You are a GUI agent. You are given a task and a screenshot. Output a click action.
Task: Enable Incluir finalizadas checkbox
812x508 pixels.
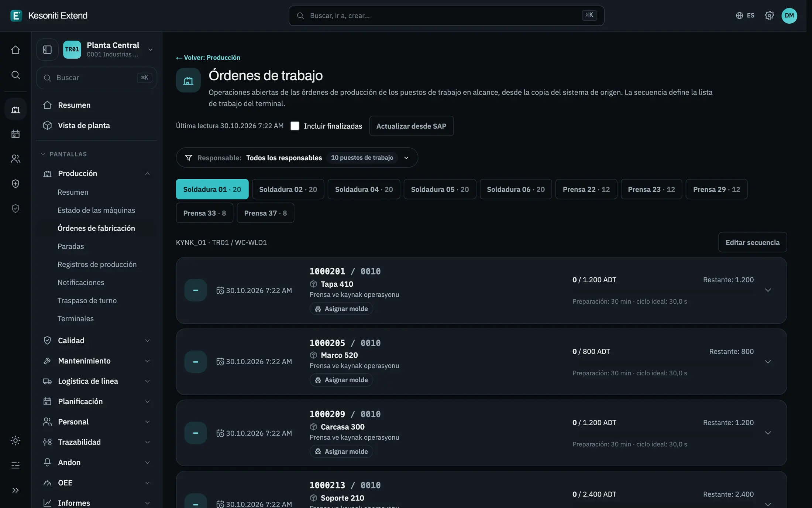tap(295, 126)
